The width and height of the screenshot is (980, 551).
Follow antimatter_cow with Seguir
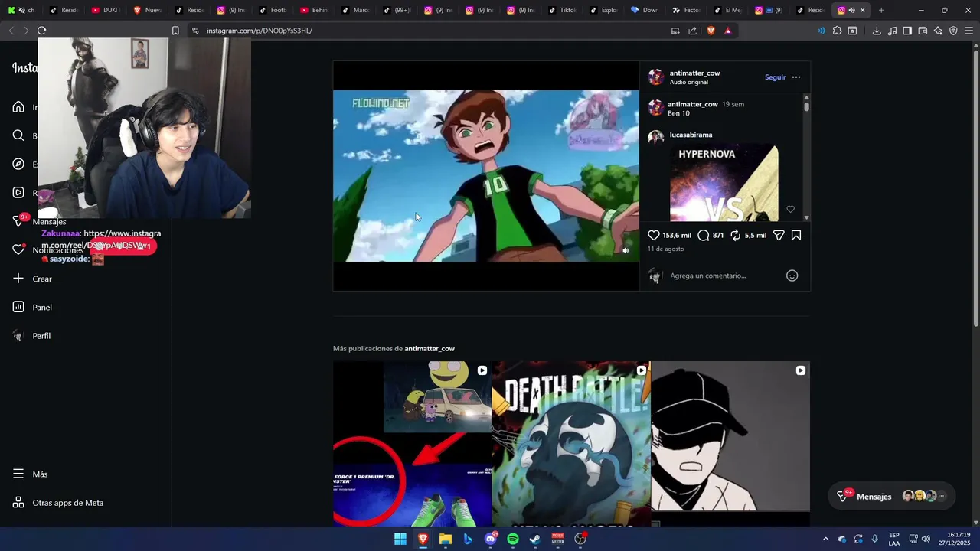point(775,77)
